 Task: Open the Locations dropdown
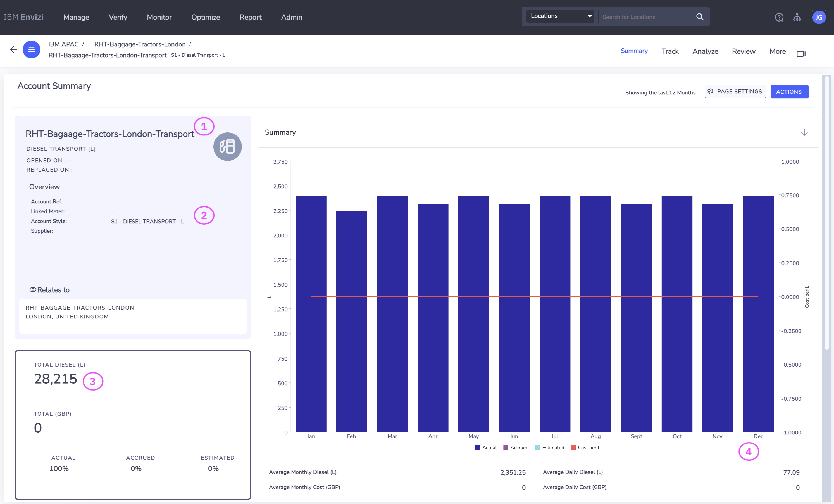pos(560,16)
